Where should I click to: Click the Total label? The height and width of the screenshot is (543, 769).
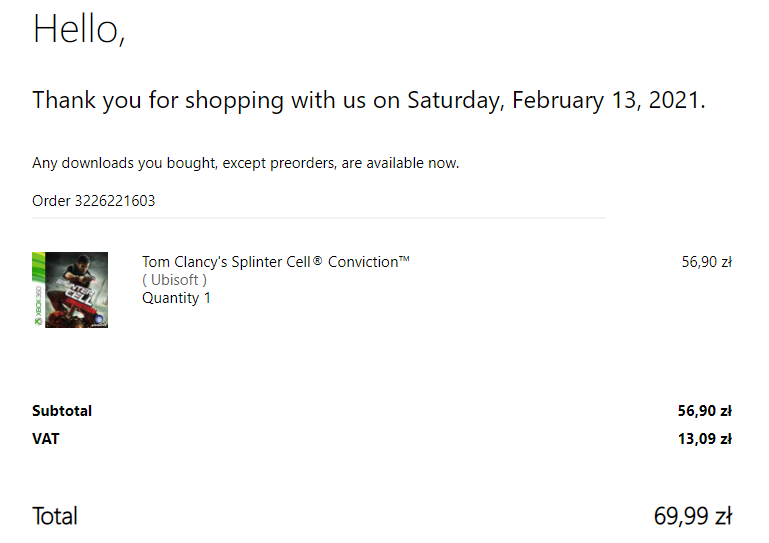pyautogui.click(x=55, y=516)
